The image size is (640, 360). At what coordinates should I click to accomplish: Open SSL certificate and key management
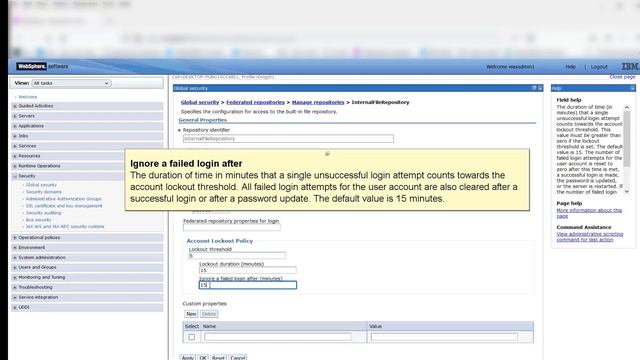click(64, 206)
